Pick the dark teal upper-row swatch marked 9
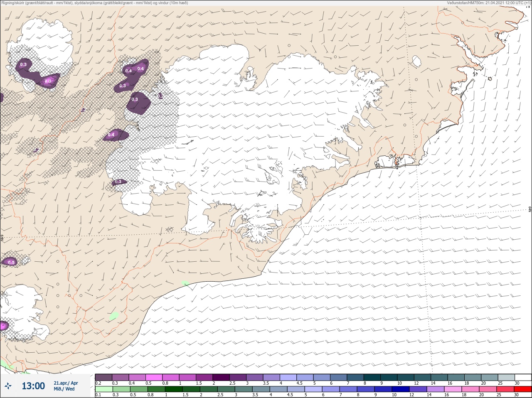 coord(389,377)
